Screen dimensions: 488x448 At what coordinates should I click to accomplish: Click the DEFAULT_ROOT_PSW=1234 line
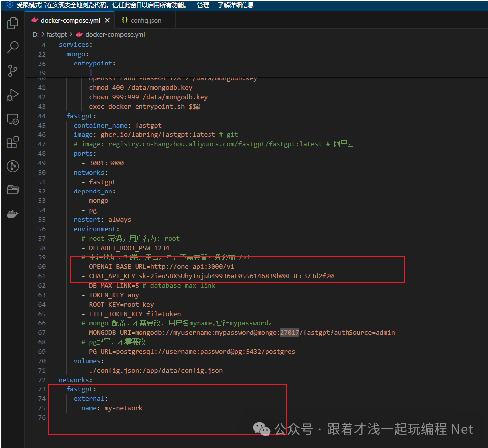(126, 248)
